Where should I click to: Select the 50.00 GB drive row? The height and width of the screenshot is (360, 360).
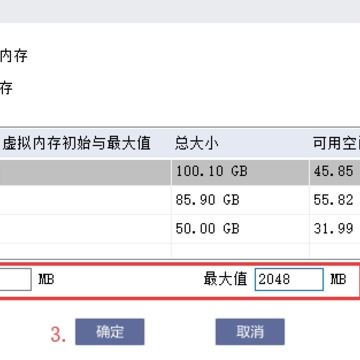180,229
